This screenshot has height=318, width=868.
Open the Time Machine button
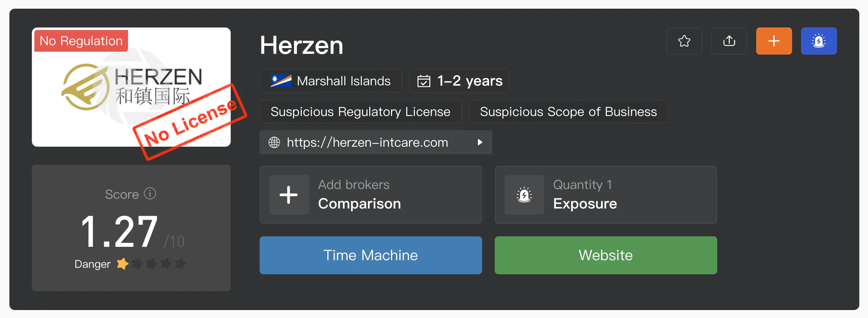371,255
